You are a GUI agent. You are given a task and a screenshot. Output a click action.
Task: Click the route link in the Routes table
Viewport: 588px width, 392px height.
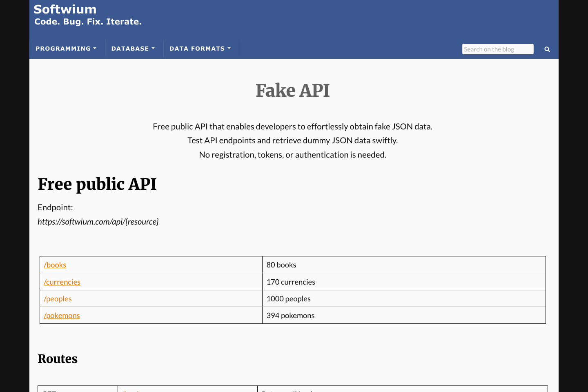[x=131, y=391]
